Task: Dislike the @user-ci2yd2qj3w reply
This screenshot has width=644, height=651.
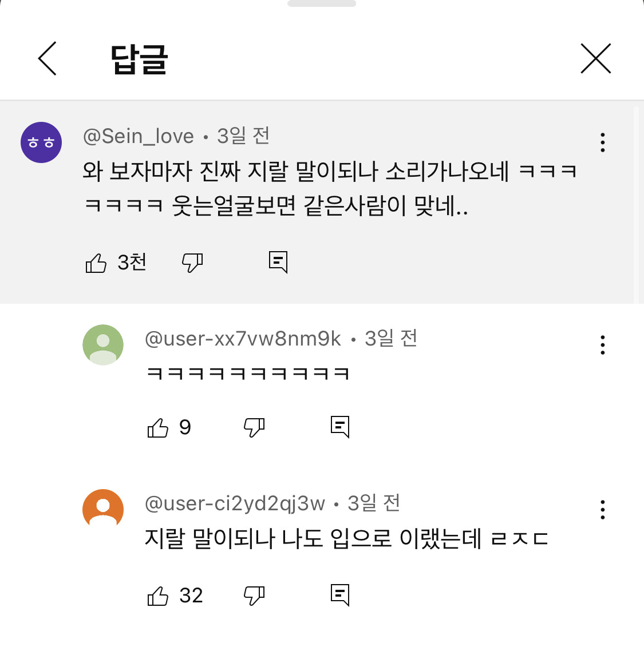Action: tap(254, 596)
